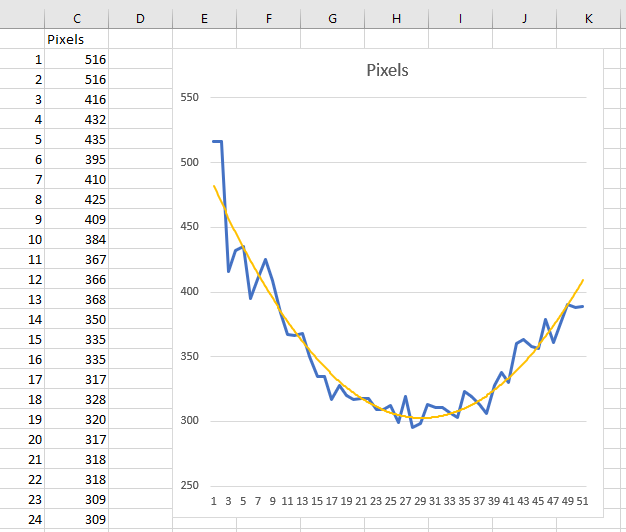Select the cell with value 432
Image resolution: width=626 pixels, height=532 pixels.
77,119
